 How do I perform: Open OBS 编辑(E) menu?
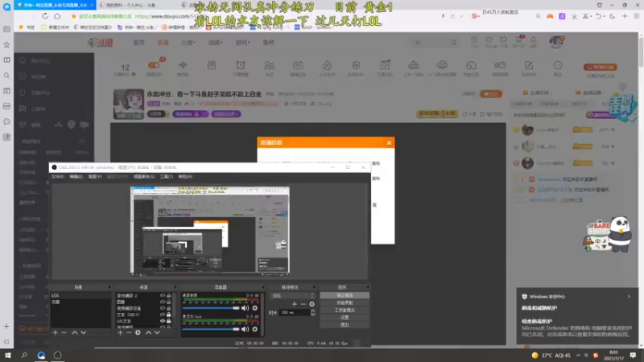pyautogui.click(x=76, y=176)
